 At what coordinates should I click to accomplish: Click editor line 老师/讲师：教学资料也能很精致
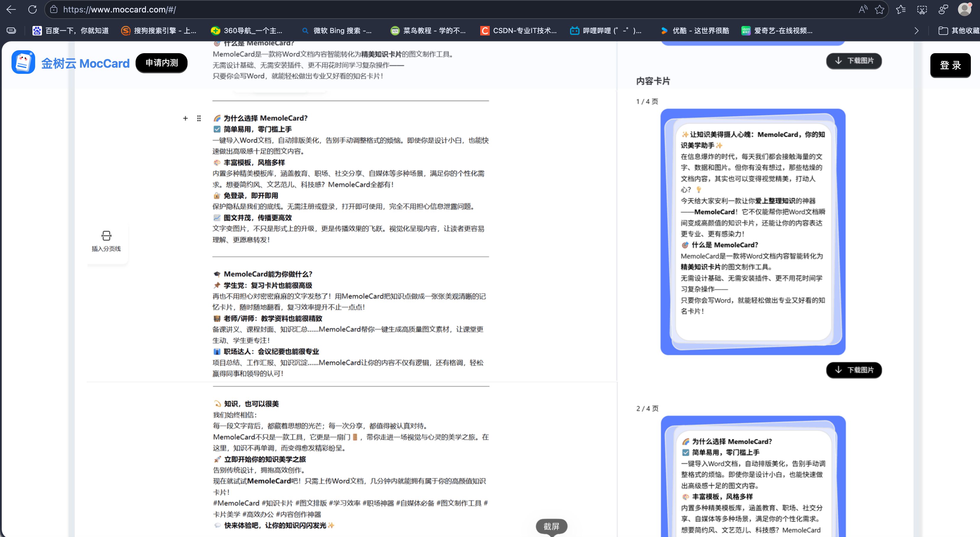(x=267, y=318)
